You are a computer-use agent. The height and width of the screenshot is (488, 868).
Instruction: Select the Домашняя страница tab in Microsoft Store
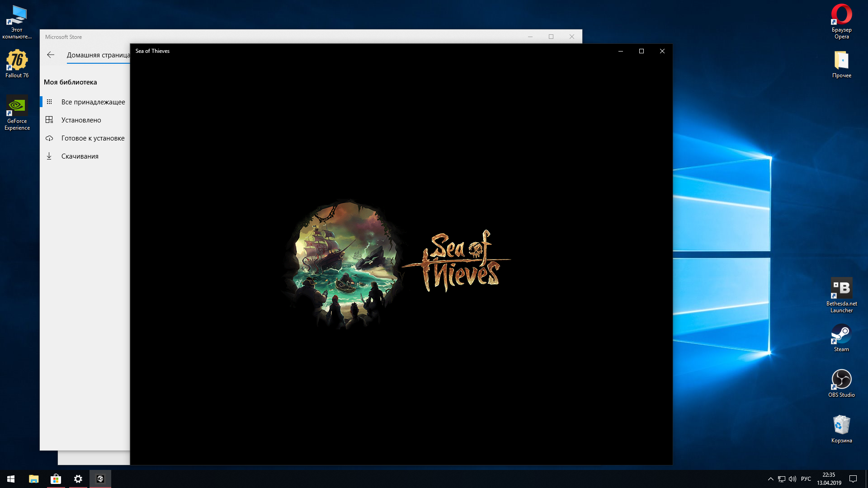point(98,55)
